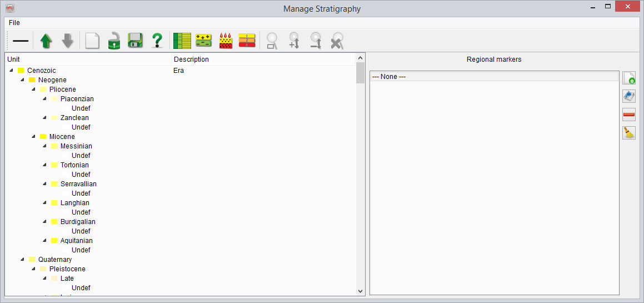Viewport: 644px width, 303px height.
Task: Click the yellow color swatch beside Tortonian
Action: [x=54, y=165]
